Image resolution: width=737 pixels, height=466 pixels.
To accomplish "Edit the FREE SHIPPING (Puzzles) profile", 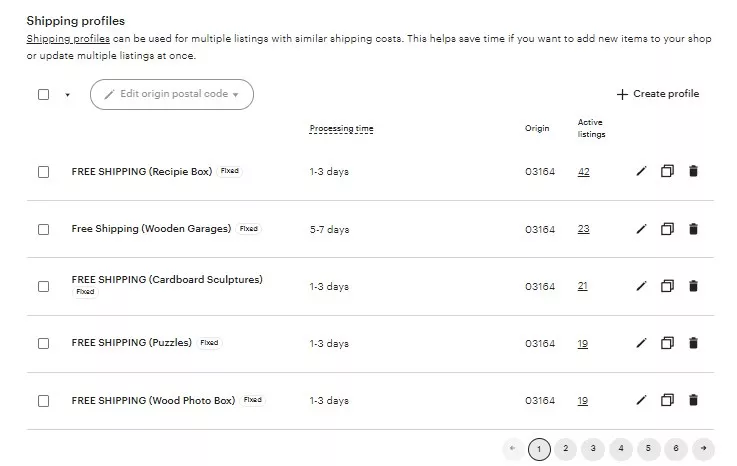I will 641,343.
